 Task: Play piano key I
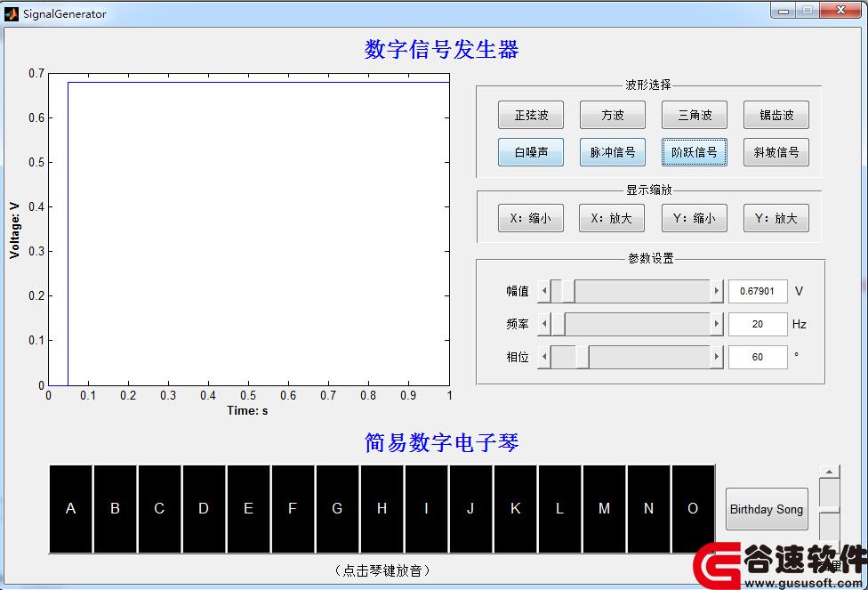[x=426, y=508]
